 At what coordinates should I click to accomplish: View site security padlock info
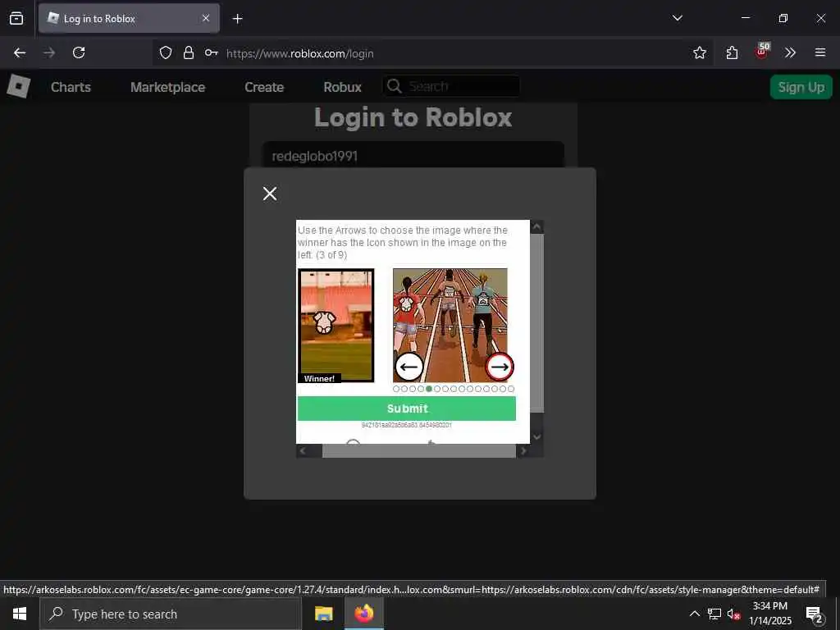(x=189, y=52)
